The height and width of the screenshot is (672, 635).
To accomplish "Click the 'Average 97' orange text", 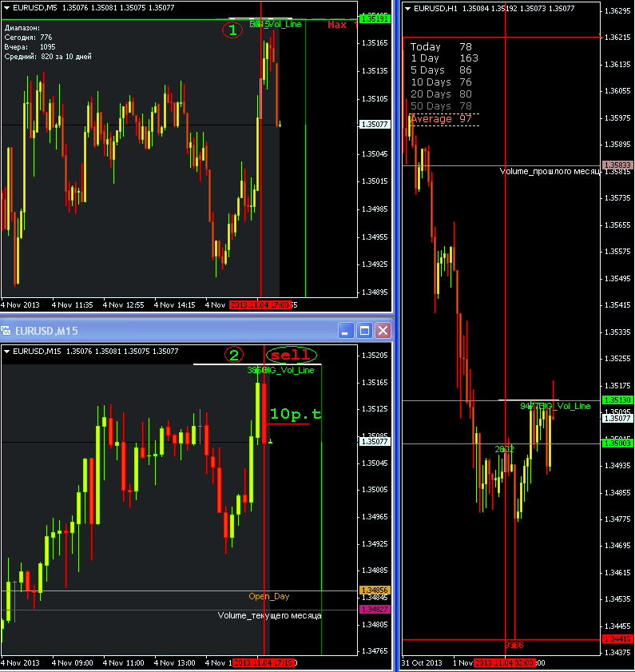I will point(442,119).
